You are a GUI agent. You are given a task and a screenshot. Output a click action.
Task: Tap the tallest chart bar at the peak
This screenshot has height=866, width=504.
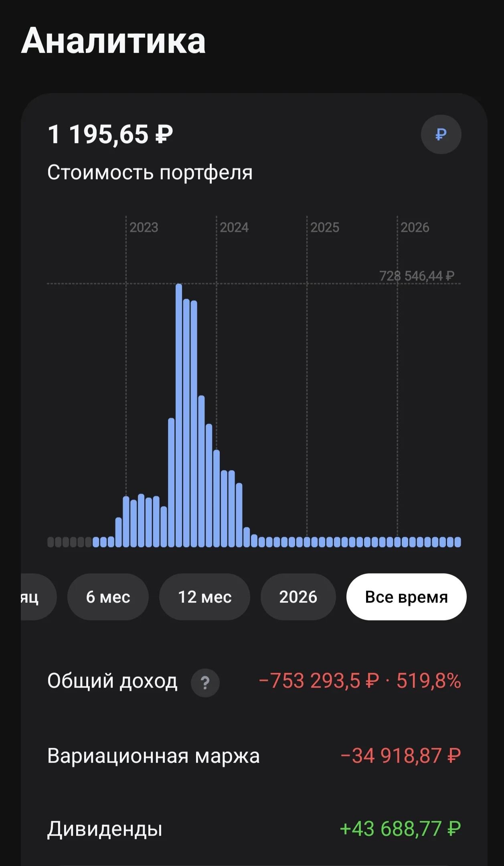pos(179,415)
